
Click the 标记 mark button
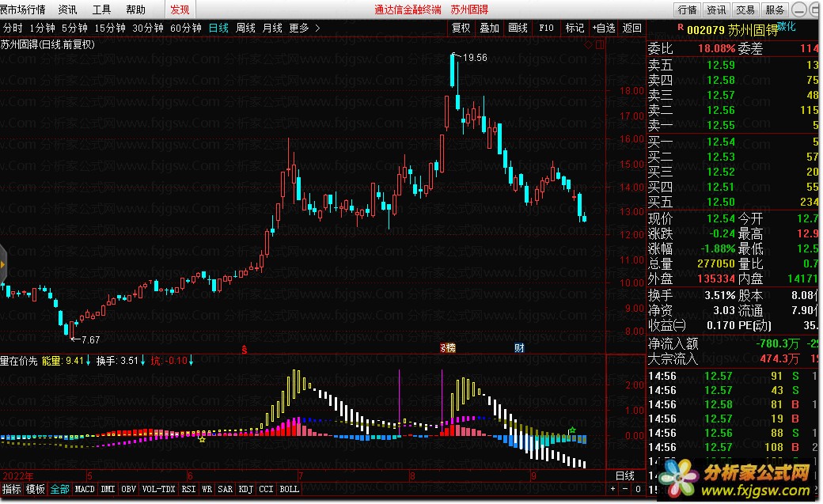point(575,28)
